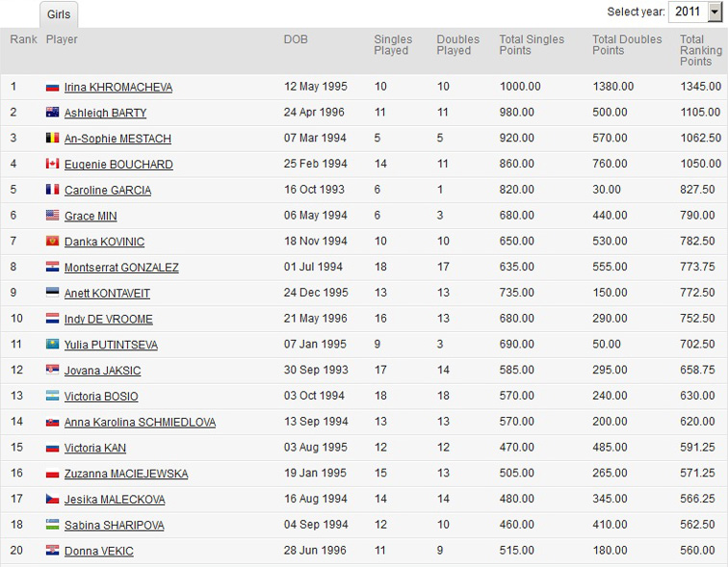Click the Russian flag beside Irina Khromacheva
Viewport: 728px width, 567px height.
pyautogui.click(x=53, y=88)
